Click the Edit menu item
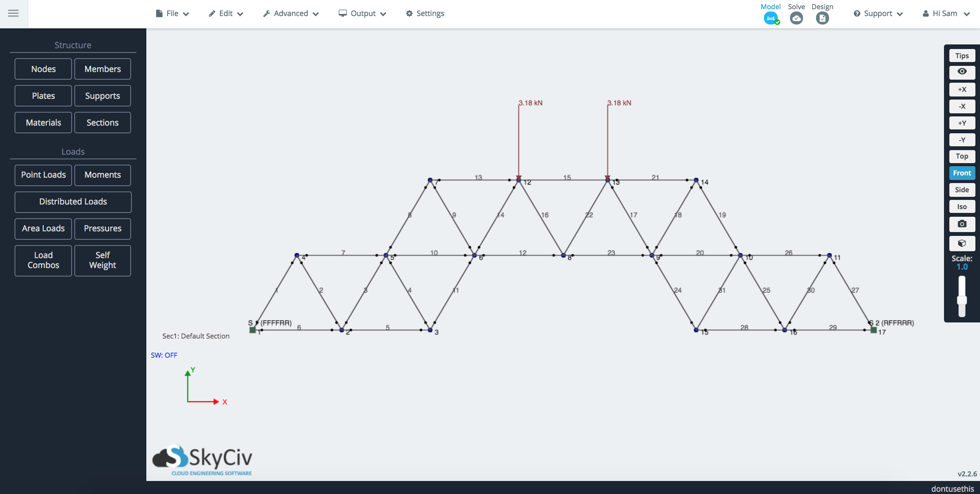 (226, 13)
